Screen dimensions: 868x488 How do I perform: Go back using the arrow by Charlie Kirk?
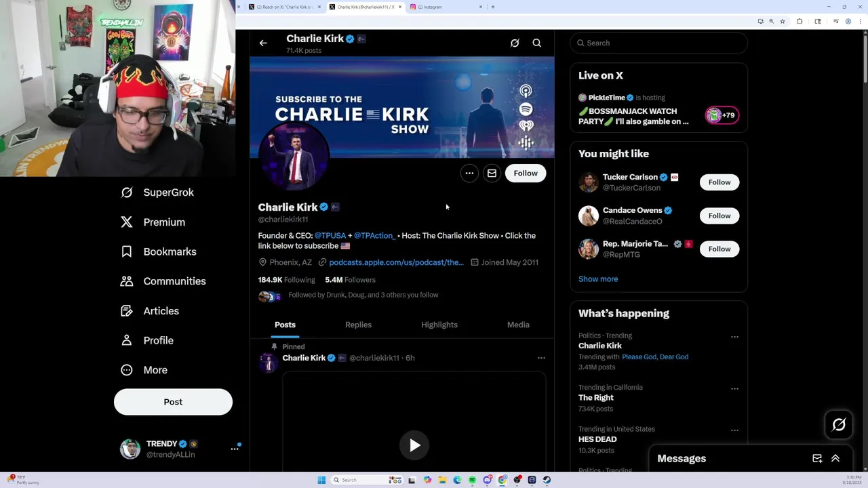point(263,43)
